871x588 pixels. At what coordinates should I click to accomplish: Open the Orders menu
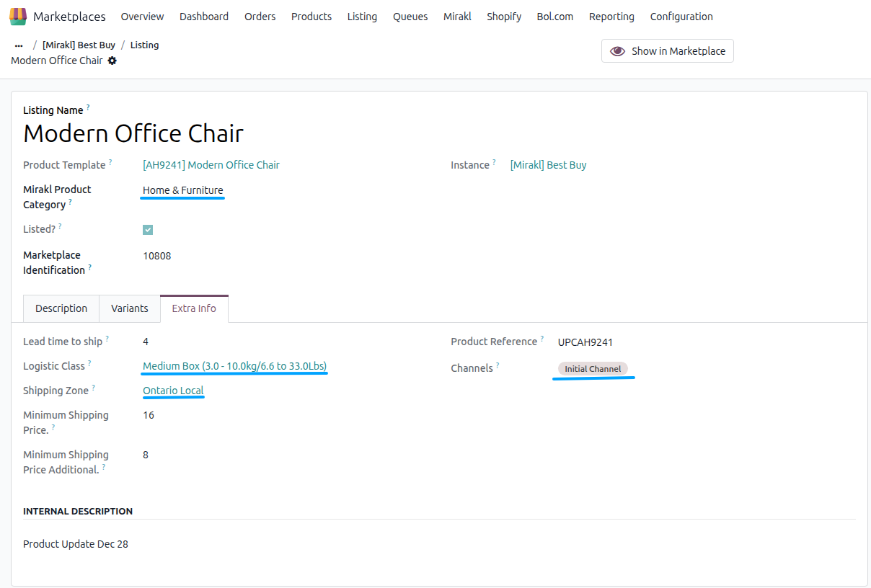click(x=260, y=16)
